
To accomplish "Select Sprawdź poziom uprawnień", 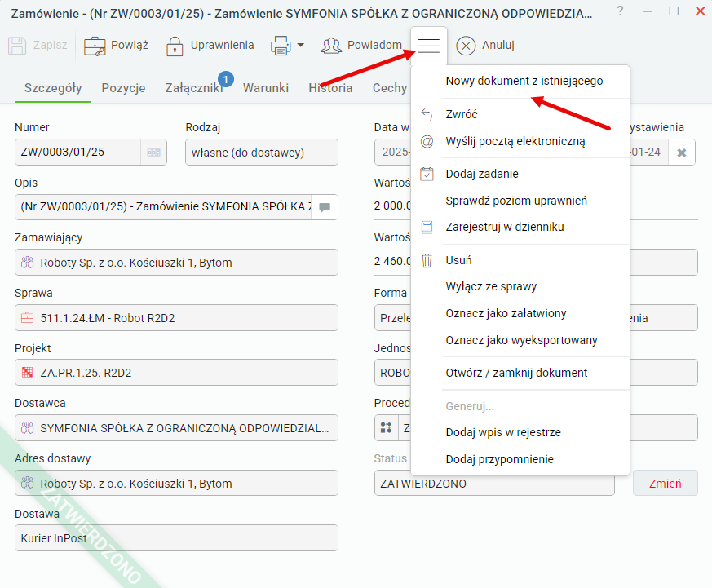I will 520,201.
